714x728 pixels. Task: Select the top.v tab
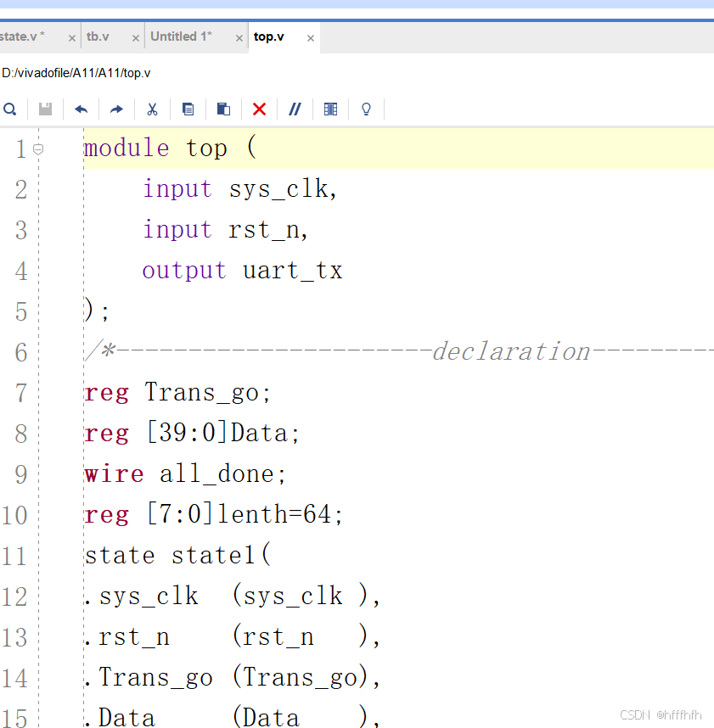268,36
